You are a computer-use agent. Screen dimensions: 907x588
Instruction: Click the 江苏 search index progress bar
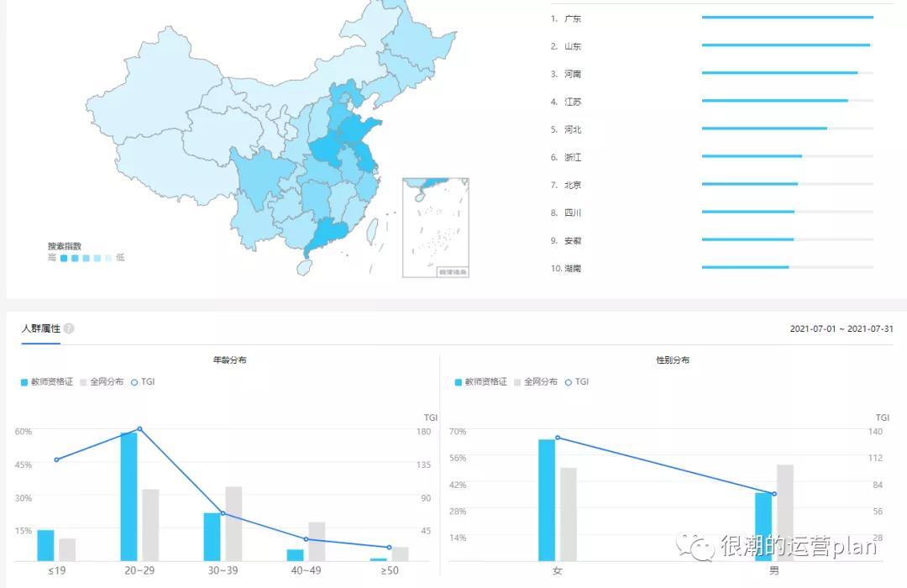pyautogui.click(x=774, y=101)
